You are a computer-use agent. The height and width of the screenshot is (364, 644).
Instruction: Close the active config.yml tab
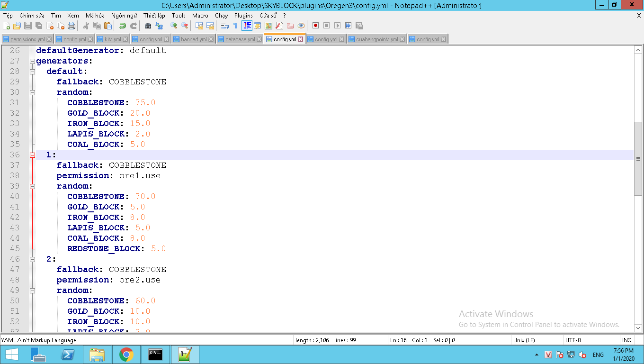click(300, 39)
